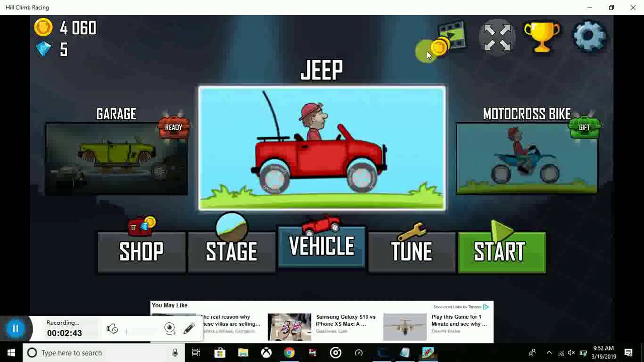
Task: Toggle the recorder webcam icon
Action: [170, 329]
